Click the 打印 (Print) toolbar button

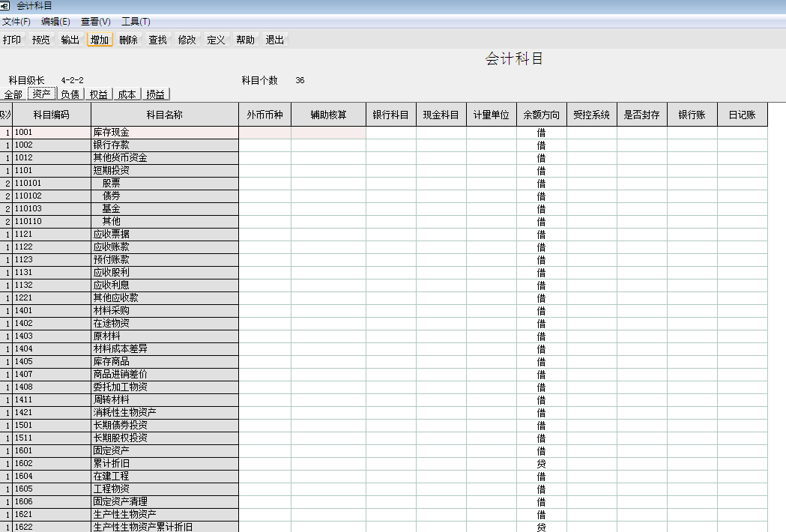pos(12,40)
